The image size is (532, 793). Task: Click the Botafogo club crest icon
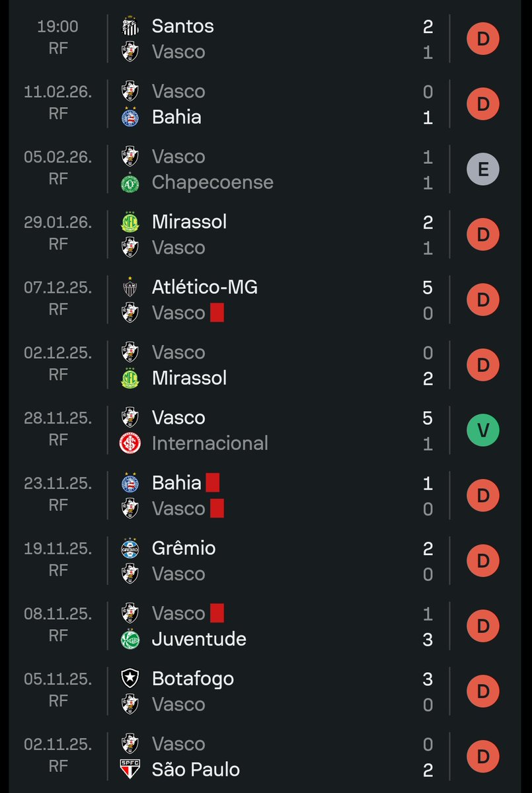pos(130,679)
